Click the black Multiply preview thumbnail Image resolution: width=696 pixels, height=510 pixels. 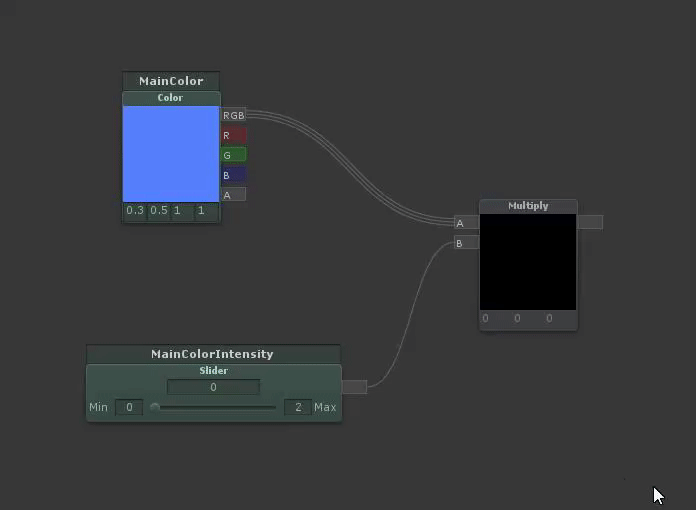pyautogui.click(x=528, y=262)
